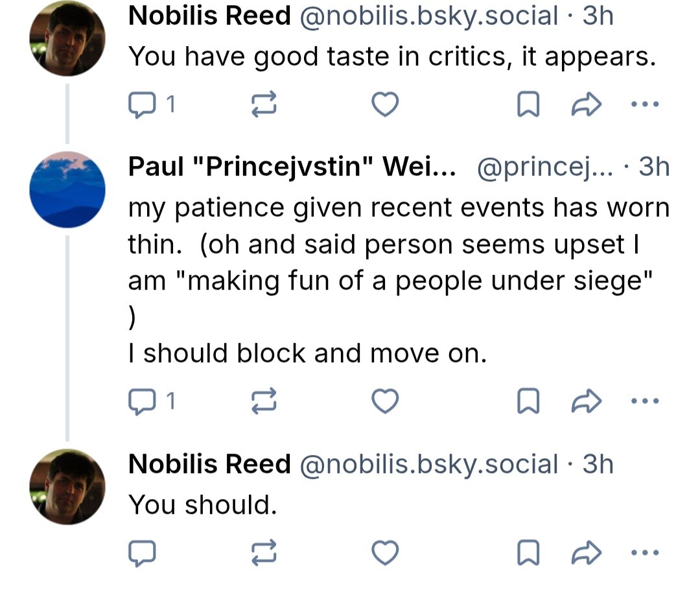Repost the "good taste in critics" post
This screenshot has height=591, width=700.
264,104
